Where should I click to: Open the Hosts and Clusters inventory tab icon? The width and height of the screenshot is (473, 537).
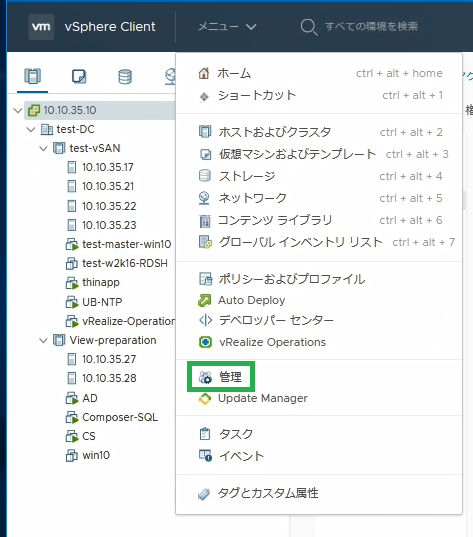pos(33,76)
